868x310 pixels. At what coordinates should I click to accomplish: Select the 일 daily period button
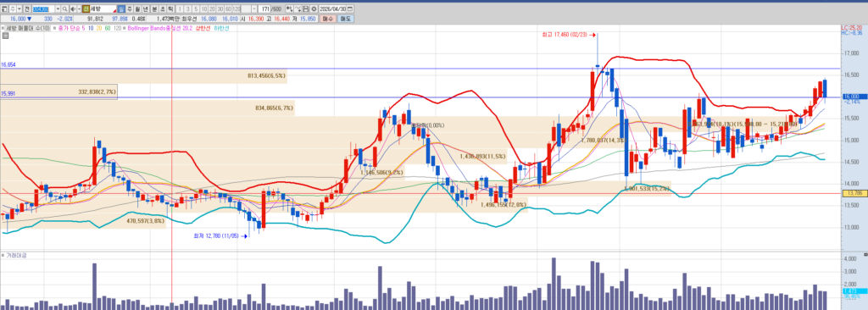[x=120, y=9]
